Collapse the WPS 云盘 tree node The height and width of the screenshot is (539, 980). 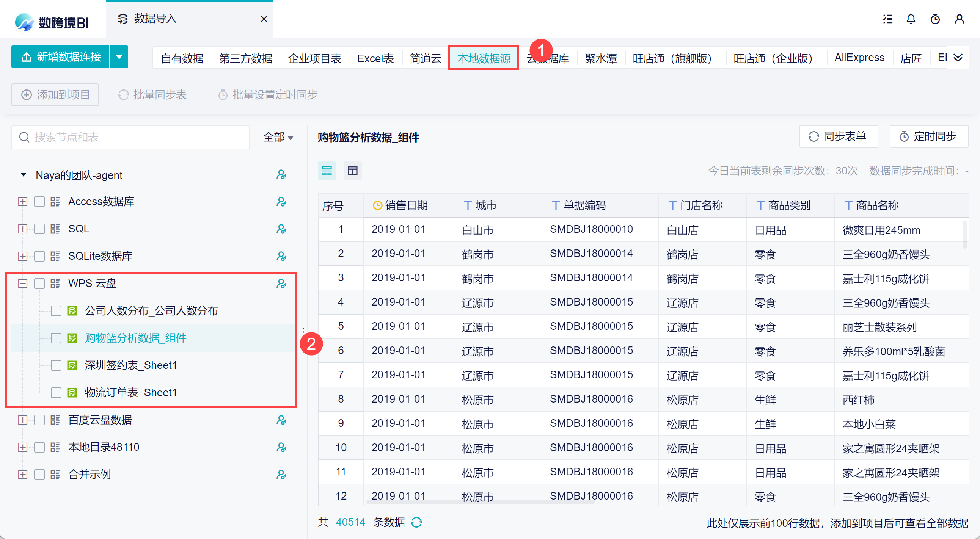(23, 284)
